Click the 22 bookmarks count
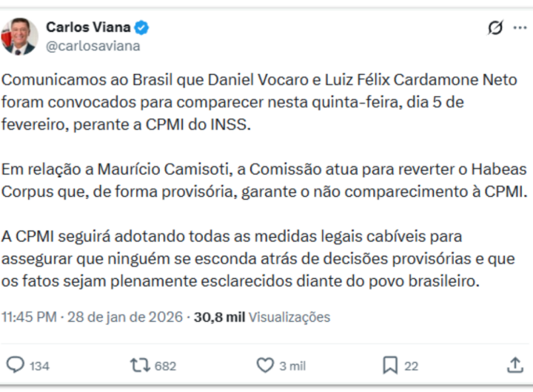533x392 pixels. pos(412,365)
